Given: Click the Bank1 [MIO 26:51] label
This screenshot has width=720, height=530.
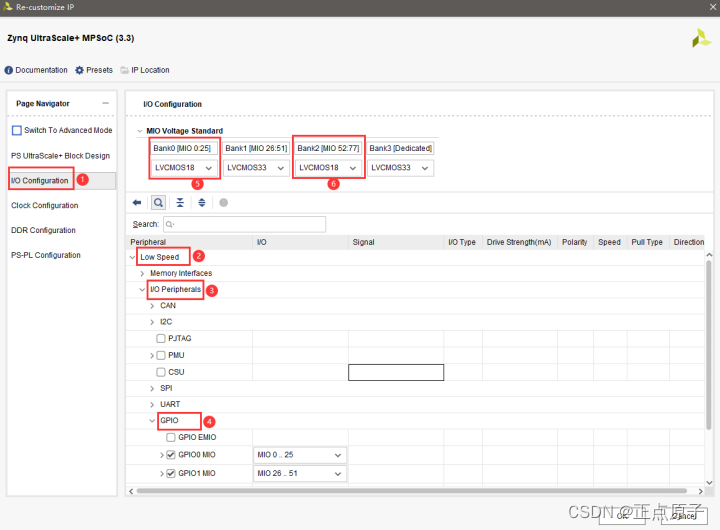Looking at the screenshot, I should [256, 148].
